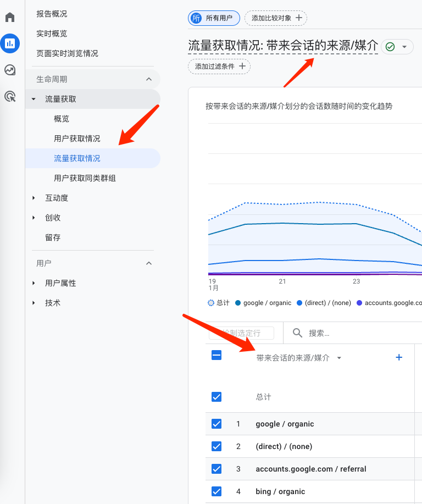Click the blue plus to add dimension
422x504 pixels.
pyautogui.click(x=399, y=357)
